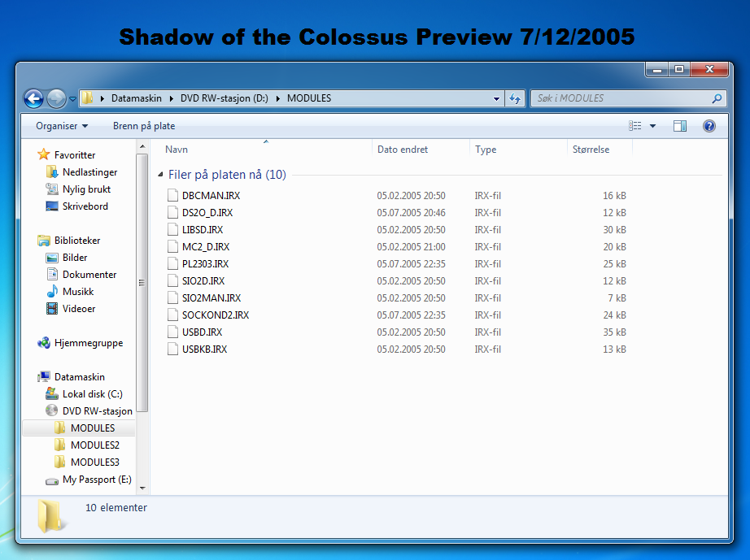Open the Dokumenter library
The height and width of the screenshot is (560, 750).
click(89, 275)
